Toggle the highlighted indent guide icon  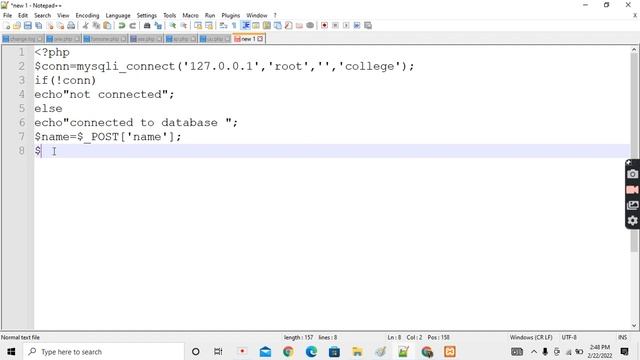point(246,26)
